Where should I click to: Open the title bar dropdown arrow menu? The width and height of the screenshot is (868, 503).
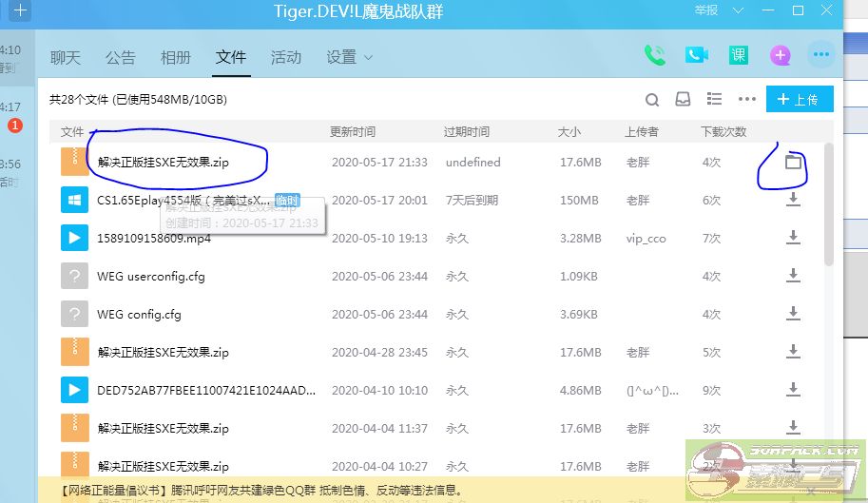(x=741, y=11)
